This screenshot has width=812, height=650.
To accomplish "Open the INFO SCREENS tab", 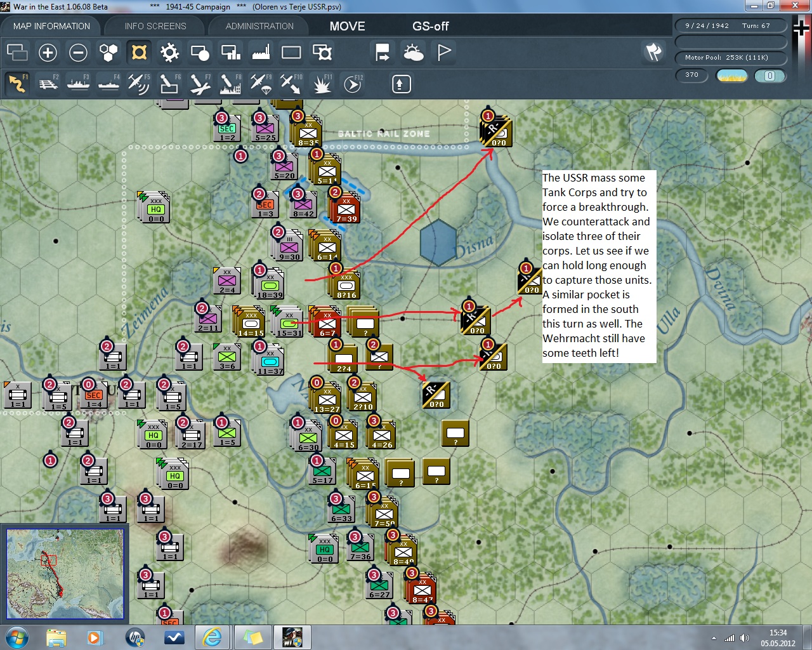I will pyautogui.click(x=155, y=26).
